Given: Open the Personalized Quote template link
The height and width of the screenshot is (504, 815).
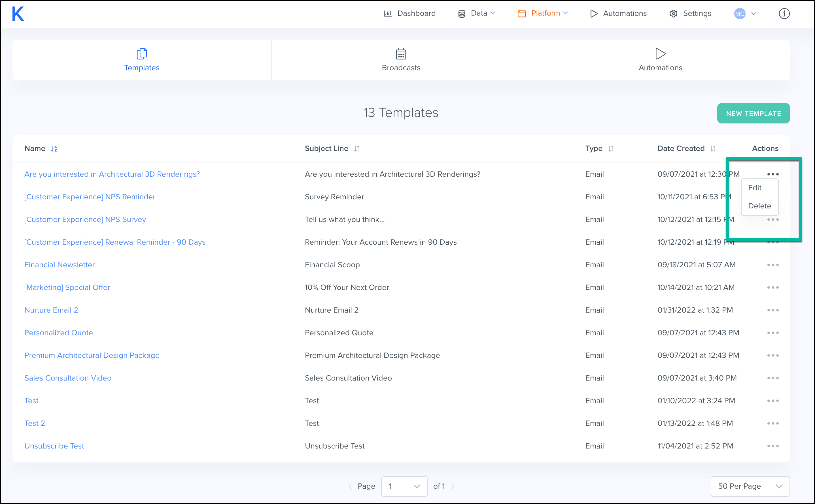Looking at the screenshot, I should click(x=59, y=333).
